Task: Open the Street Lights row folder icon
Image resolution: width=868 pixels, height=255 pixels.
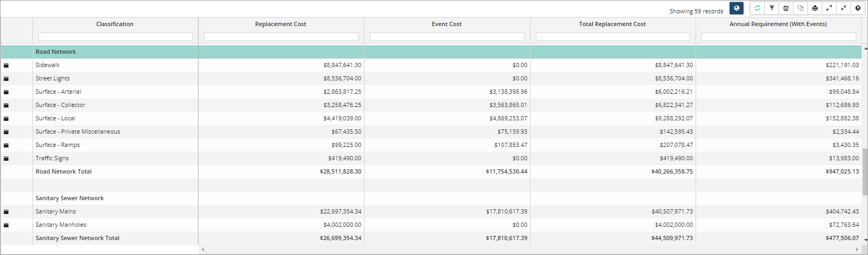Action: coord(6,79)
